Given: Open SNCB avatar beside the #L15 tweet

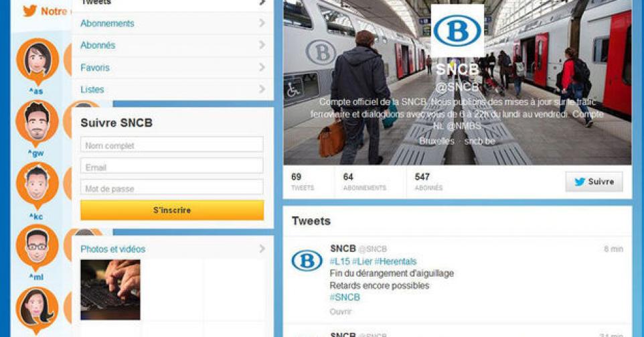Looking at the screenshot, I should pyautogui.click(x=307, y=261).
